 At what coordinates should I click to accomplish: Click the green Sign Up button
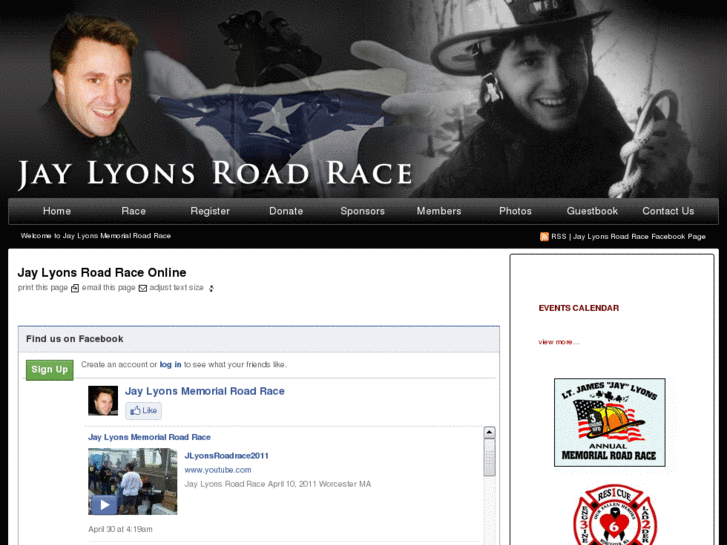pyautogui.click(x=50, y=370)
